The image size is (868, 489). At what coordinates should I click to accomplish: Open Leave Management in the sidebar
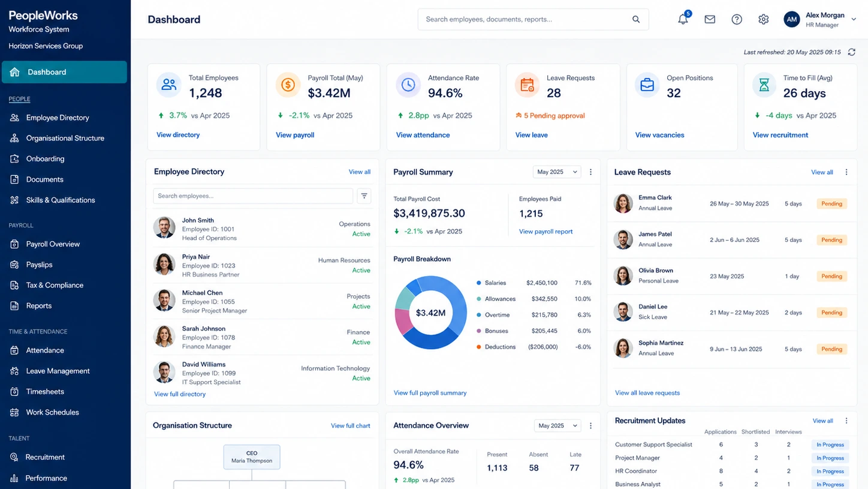click(58, 371)
